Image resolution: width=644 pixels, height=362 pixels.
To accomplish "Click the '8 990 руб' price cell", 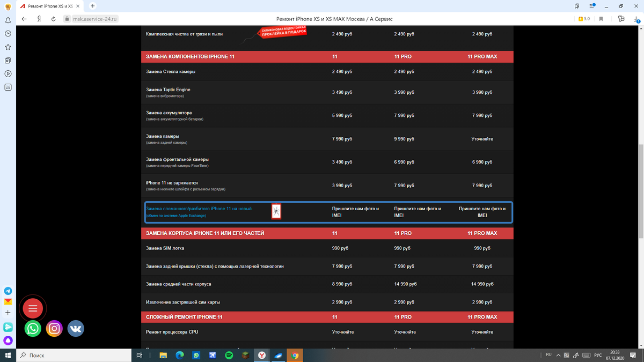I will (342, 284).
